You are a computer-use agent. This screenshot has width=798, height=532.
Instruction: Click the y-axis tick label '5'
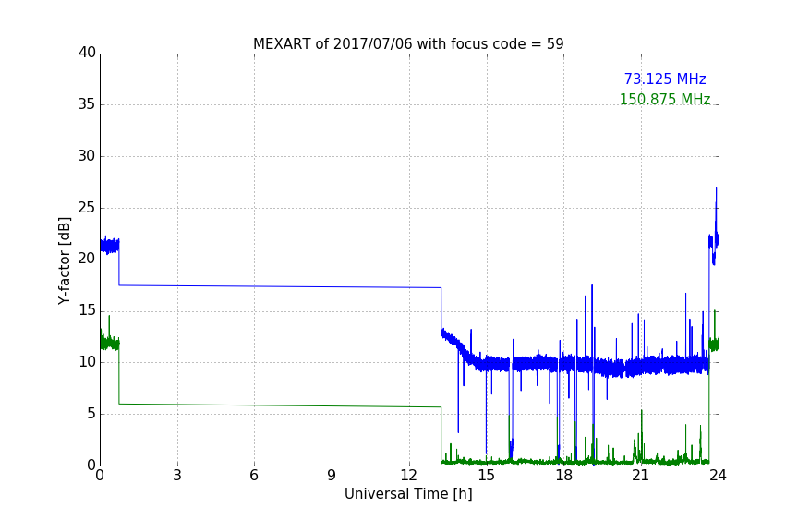[91, 414]
